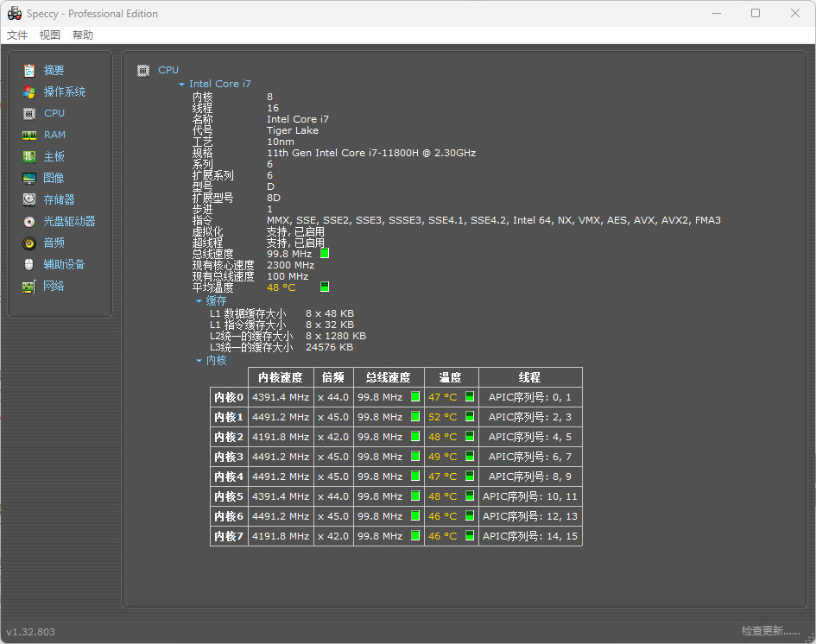
Task: Switch to the 摘要 section label
Action: pos(54,70)
